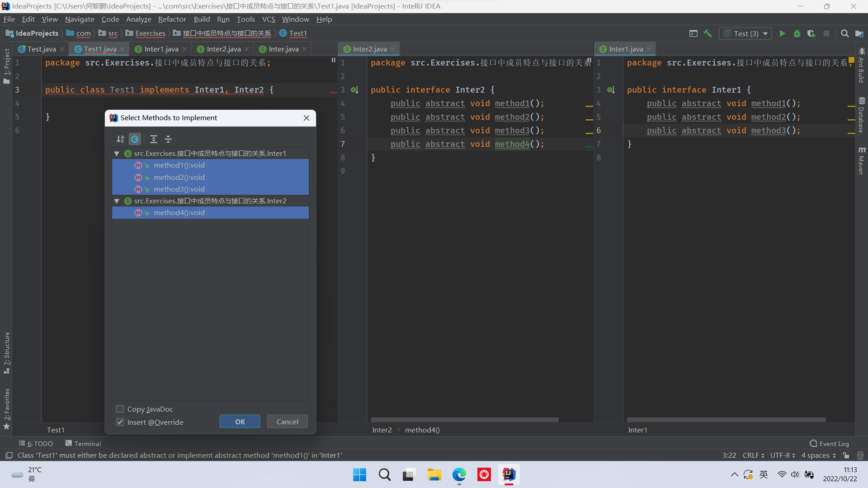The height and width of the screenshot is (488, 868).
Task: Click the Inter2 editor horizontal scrollbar
Action: [x=465, y=420]
